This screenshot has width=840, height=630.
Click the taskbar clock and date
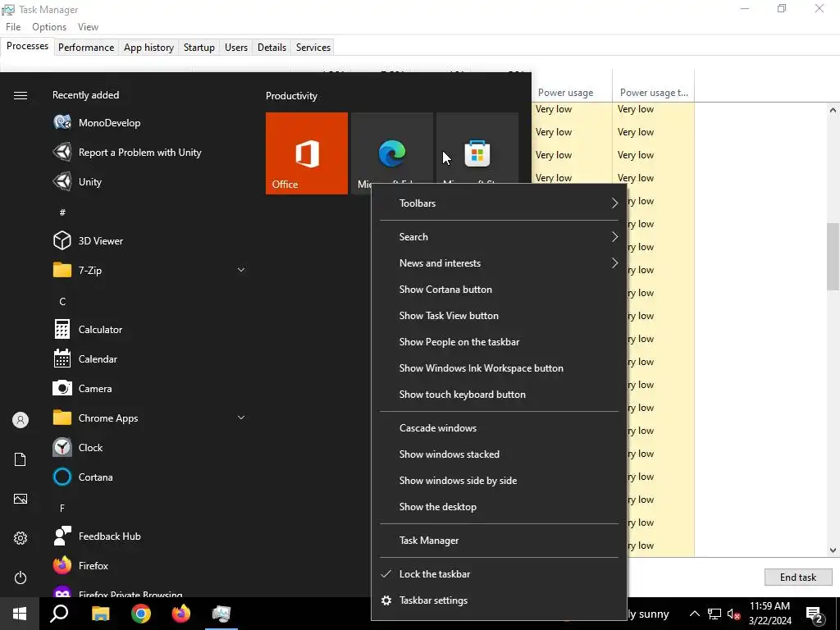[769, 614]
